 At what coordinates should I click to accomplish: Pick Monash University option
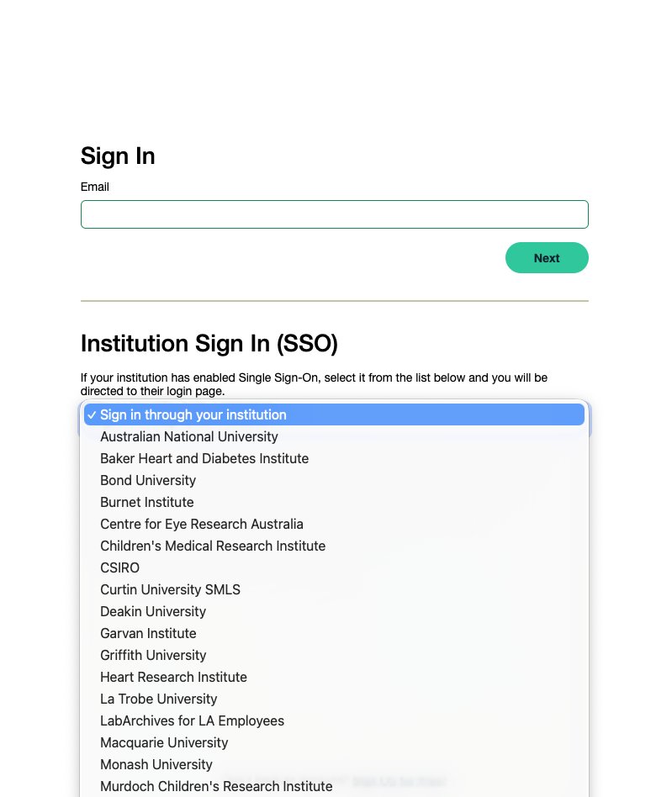click(x=156, y=764)
